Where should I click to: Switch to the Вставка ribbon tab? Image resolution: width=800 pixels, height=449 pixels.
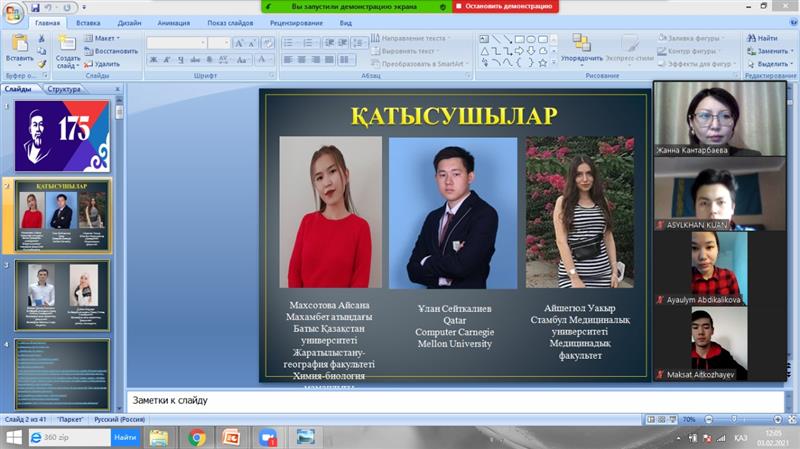[x=88, y=22]
